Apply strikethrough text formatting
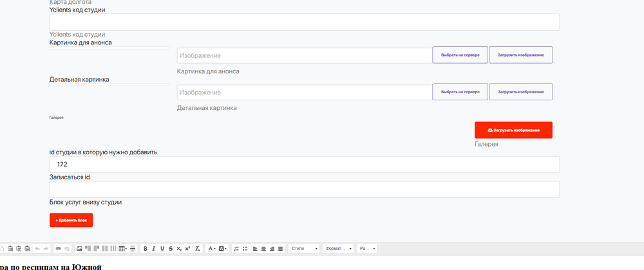 (171, 248)
